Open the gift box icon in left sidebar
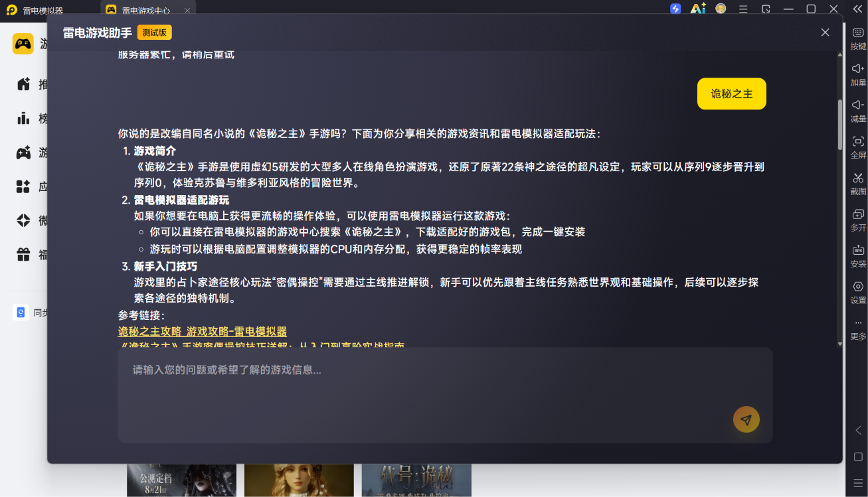The image size is (868, 497). click(23, 254)
